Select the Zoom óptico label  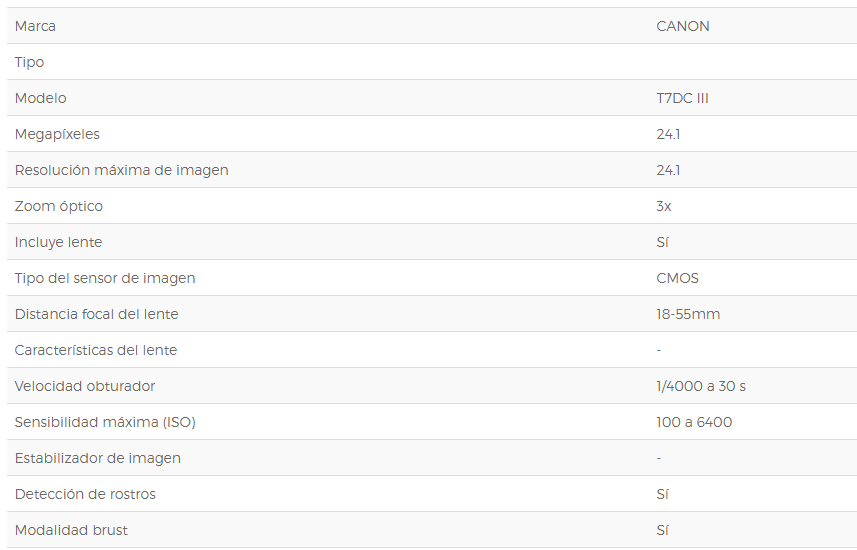click(58, 207)
